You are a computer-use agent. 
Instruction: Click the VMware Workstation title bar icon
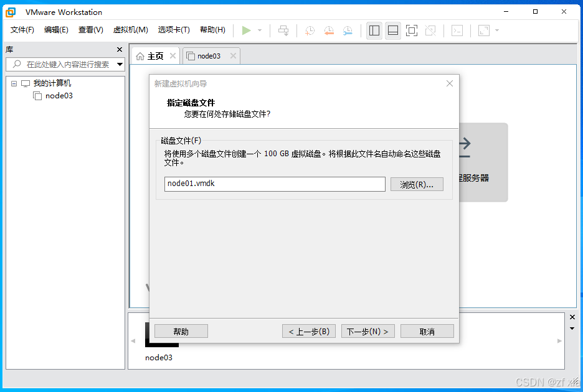(11, 12)
